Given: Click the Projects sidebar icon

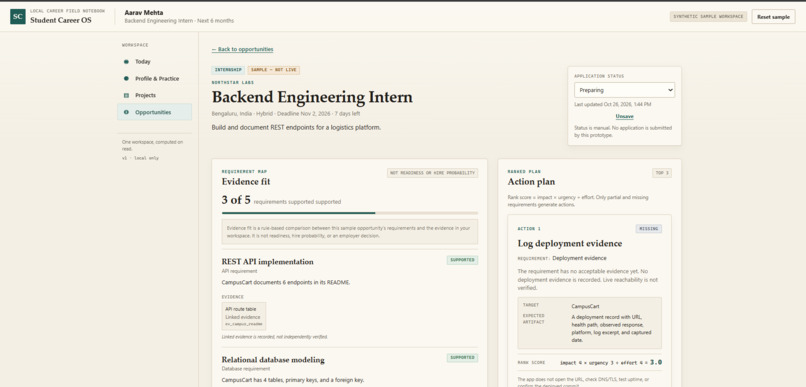Looking at the screenshot, I should (x=126, y=96).
